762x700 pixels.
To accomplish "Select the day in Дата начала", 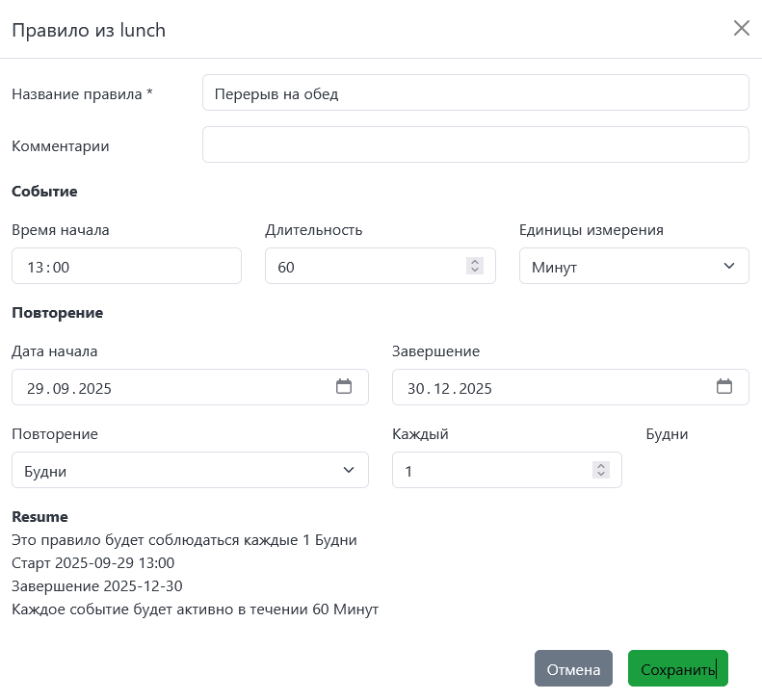I will pos(37,389).
